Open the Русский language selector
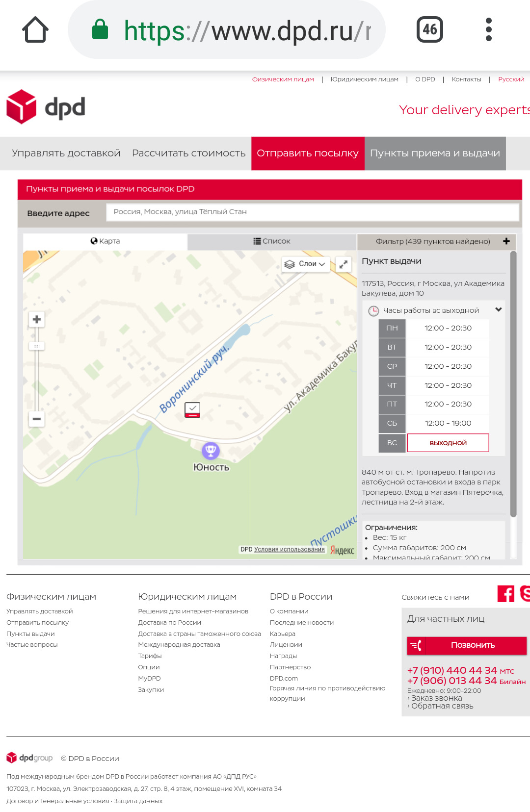530x812 pixels. [511, 79]
